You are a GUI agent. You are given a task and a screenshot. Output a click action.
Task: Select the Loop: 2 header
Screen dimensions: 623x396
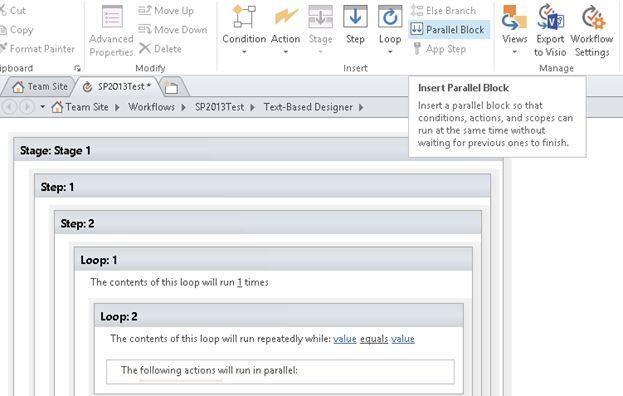[x=279, y=316]
